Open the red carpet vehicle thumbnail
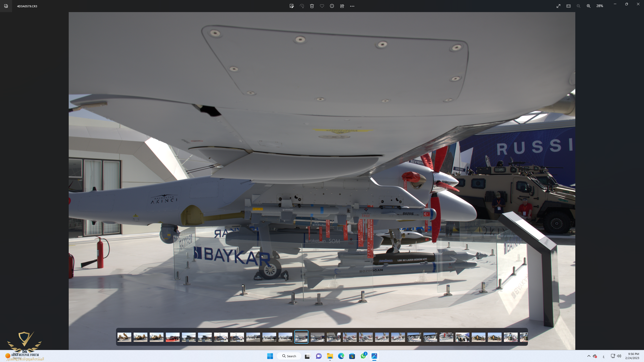 173,337
